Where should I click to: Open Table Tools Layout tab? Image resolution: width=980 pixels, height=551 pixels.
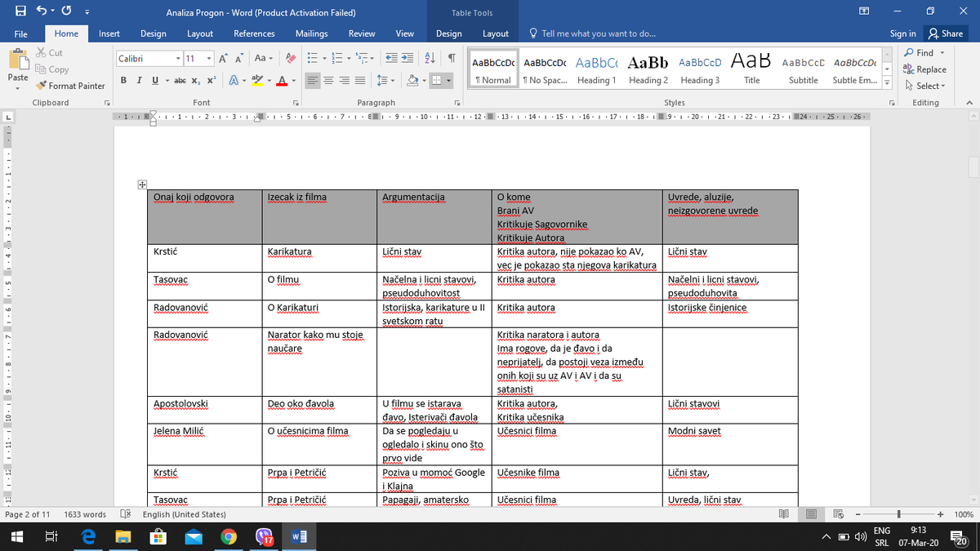[495, 33]
